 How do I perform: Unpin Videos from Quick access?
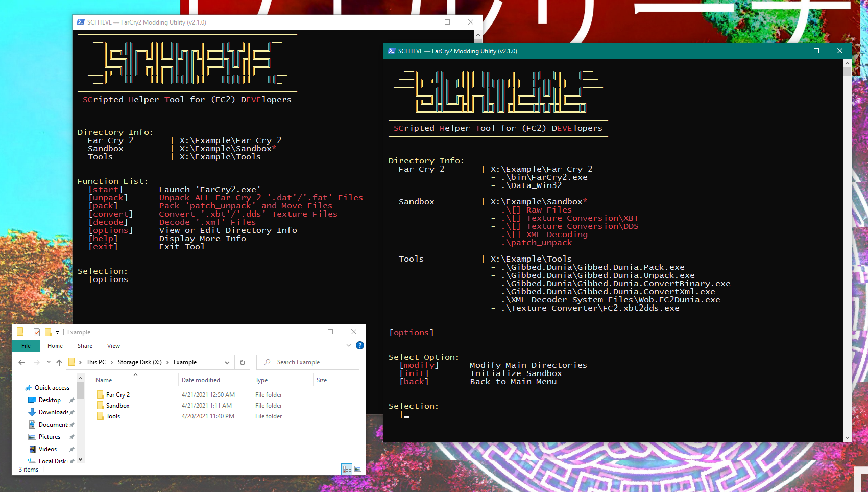click(71, 449)
